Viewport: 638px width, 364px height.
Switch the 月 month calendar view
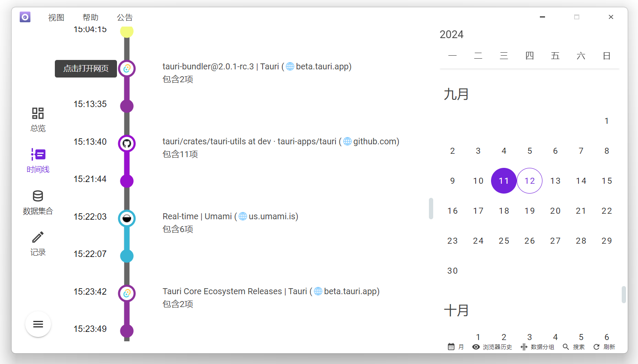tap(451, 347)
